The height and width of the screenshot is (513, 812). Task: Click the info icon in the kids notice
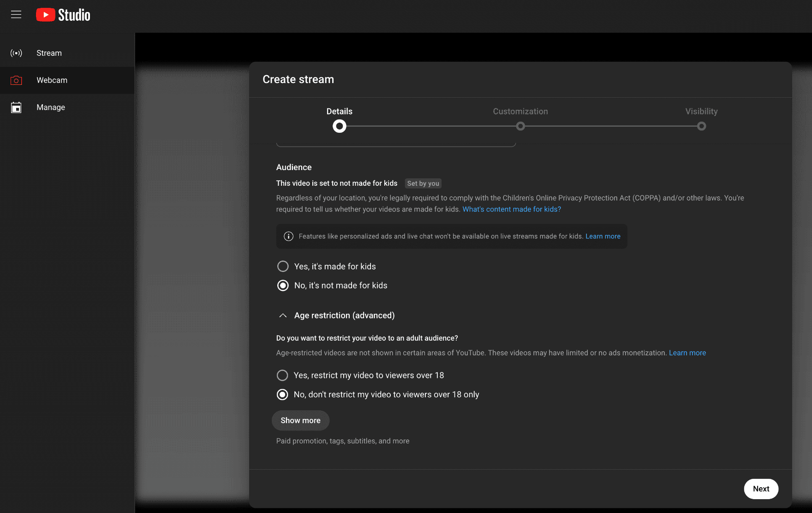point(288,236)
